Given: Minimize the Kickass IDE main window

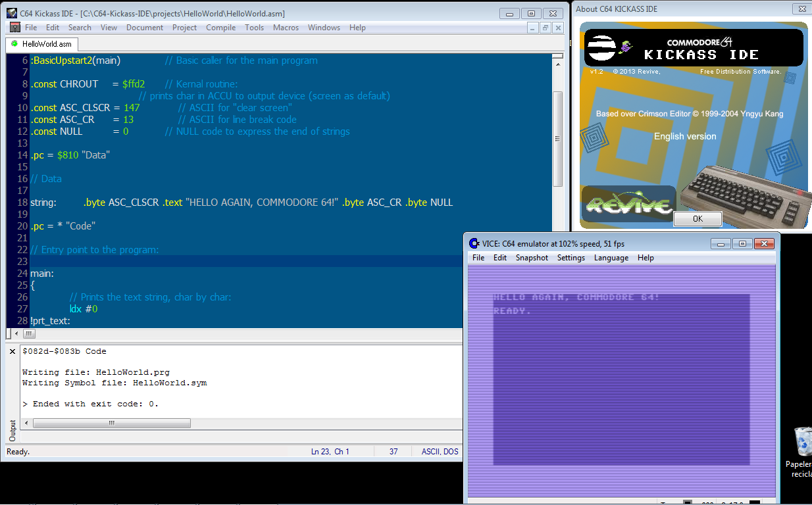Looking at the screenshot, I should pos(511,13).
